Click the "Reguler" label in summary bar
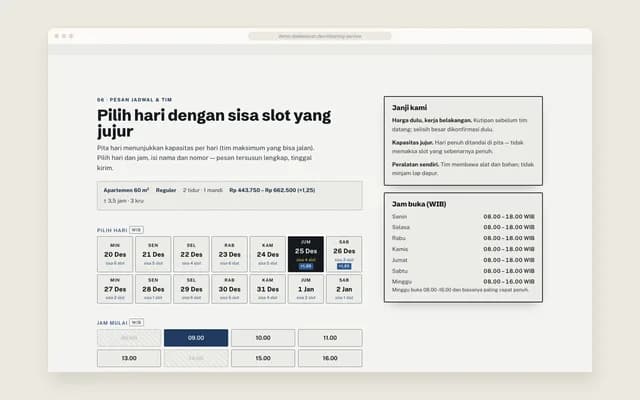 166,190
